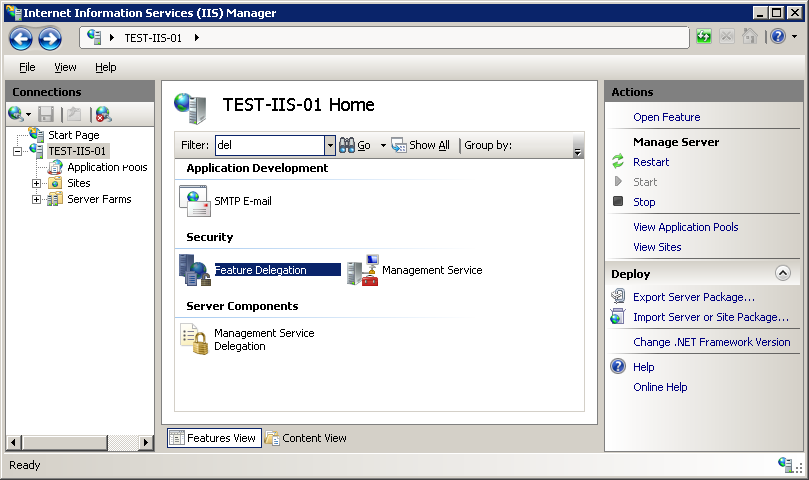Open the File menu
809x480 pixels.
[x=27, y=67]
